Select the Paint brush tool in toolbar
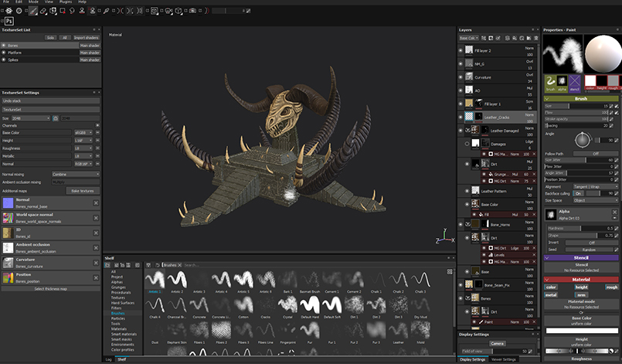 [x=33, y=11]
